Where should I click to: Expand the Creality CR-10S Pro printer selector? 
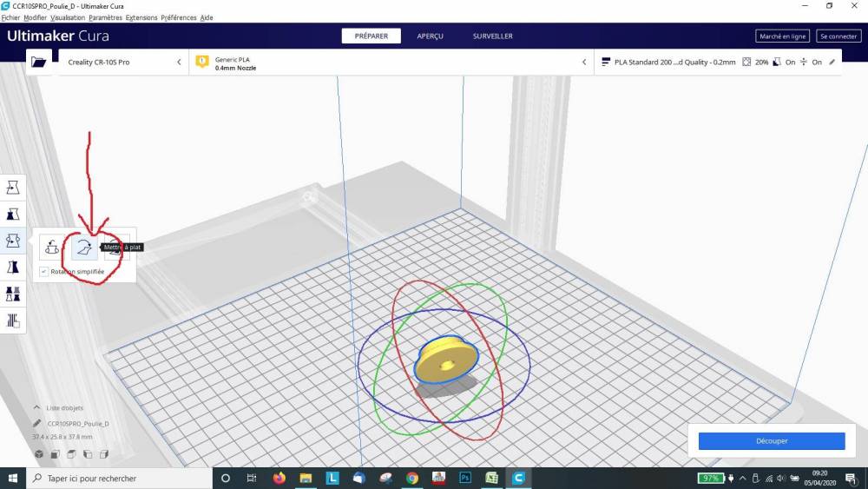click(124, 62)
